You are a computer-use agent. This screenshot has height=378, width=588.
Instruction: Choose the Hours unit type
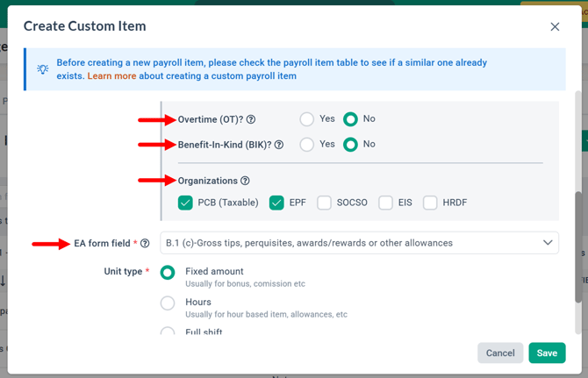coord(168,303)
